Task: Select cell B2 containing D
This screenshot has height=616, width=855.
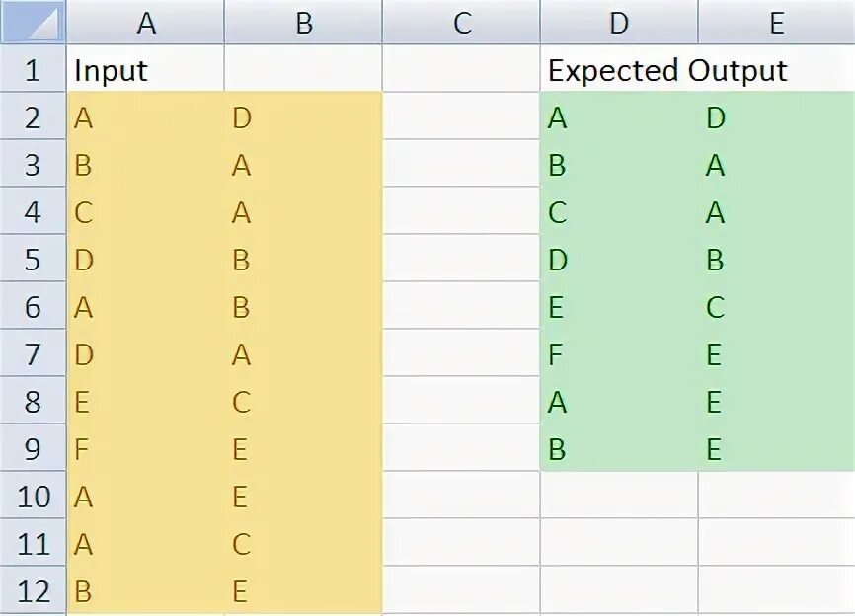Action: 304,115
